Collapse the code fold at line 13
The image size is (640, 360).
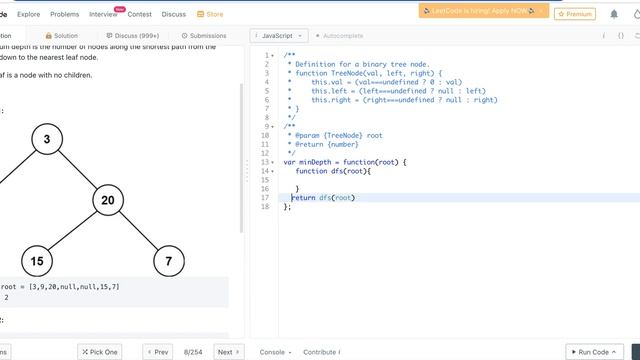coord(273,162)
